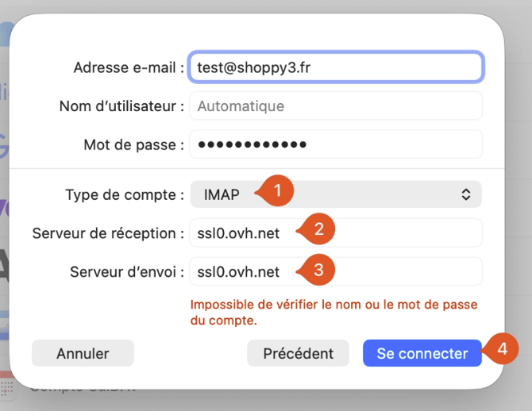This screenshot has width=532, height=411.
Task: Click the orange number 4 annotation badge
Action: (501, 348)
